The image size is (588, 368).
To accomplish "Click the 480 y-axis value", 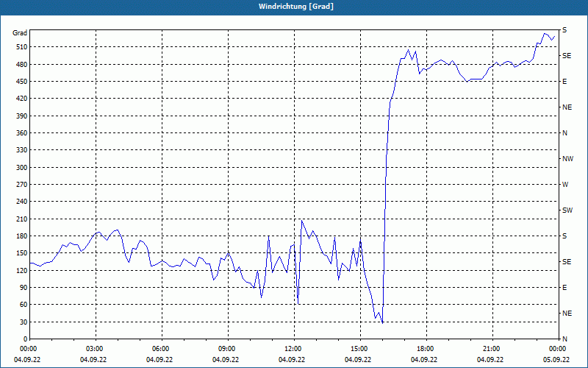I will (x=22, y=64).
